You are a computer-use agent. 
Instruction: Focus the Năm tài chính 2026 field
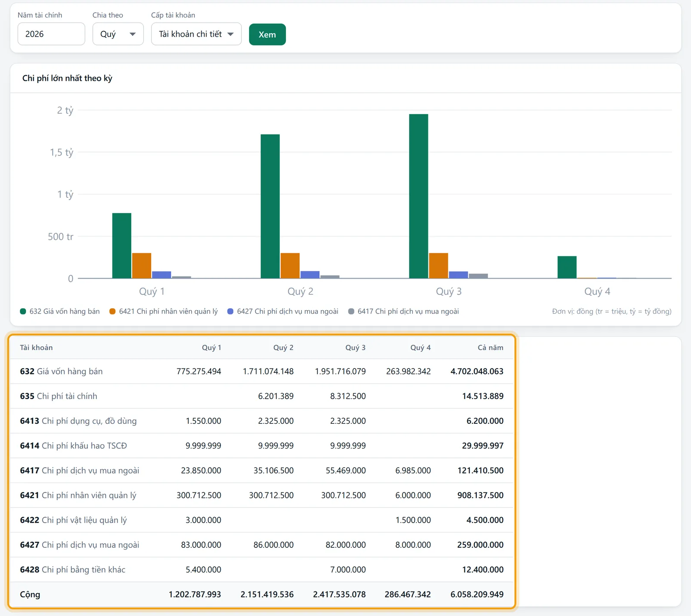[51, 34]
